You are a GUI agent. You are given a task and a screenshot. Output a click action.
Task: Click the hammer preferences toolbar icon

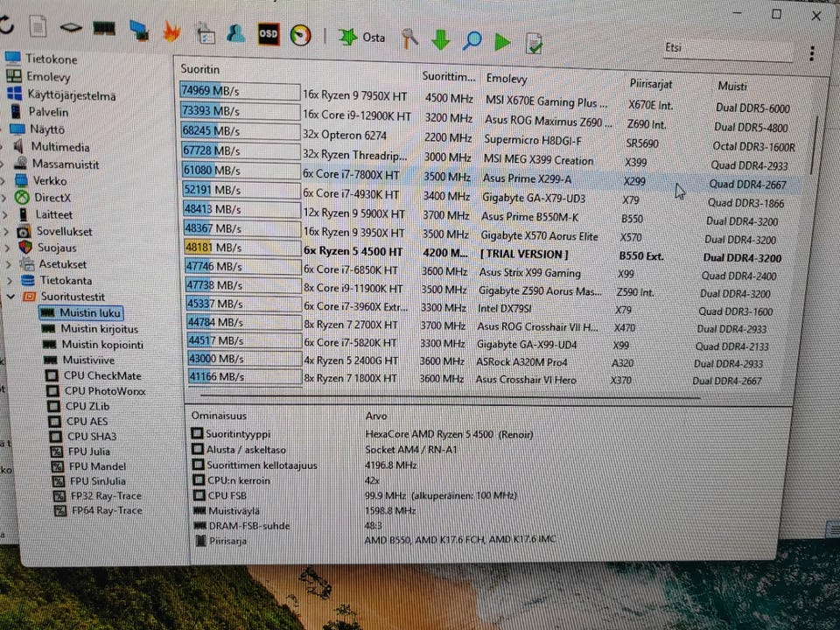[x=409, y=38]
